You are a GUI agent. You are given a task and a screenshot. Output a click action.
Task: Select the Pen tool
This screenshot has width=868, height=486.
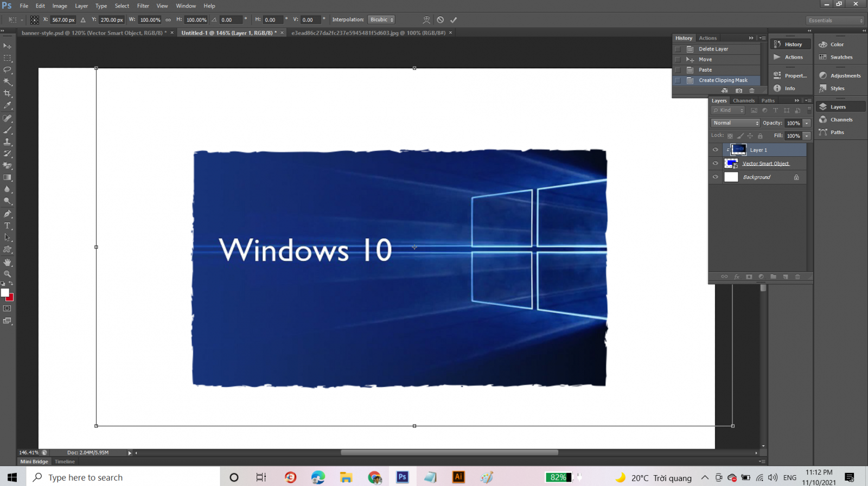(x=8, y=214)
